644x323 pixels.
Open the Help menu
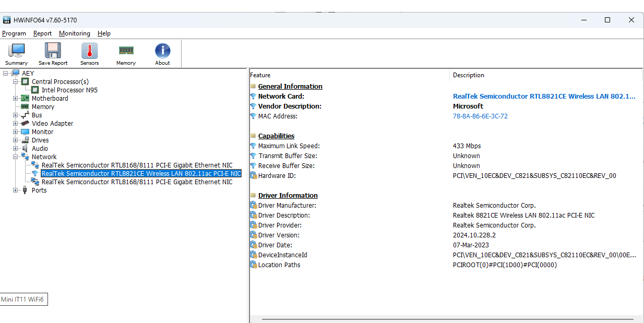104,33
